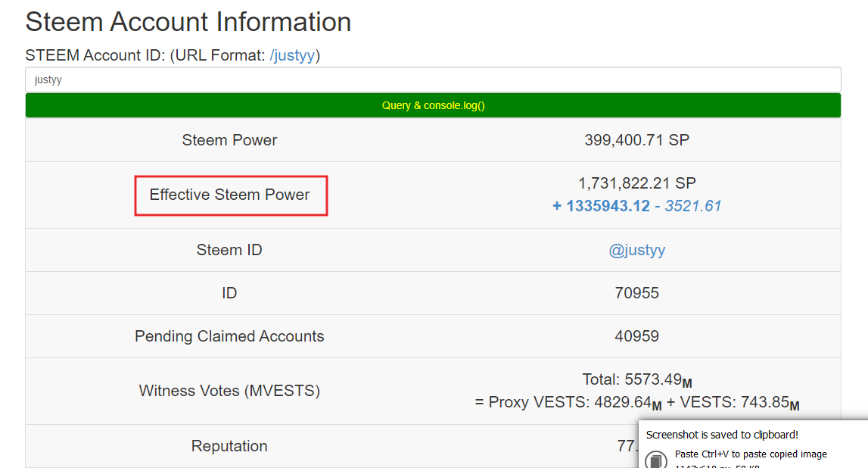Screen dimensions: 868x468
Task: Select the 'Steem Power' row label
Action: 229,140
